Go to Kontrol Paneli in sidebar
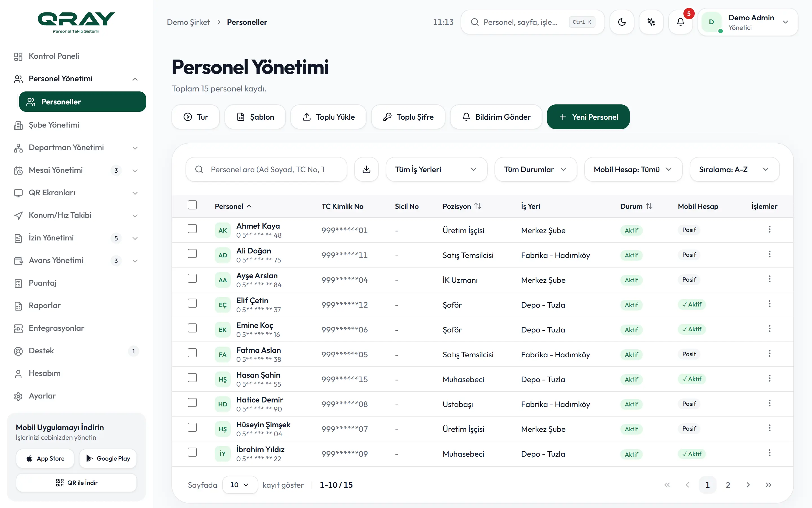Image resolution: width=812 pixels, height=508 pixels. 76,56
